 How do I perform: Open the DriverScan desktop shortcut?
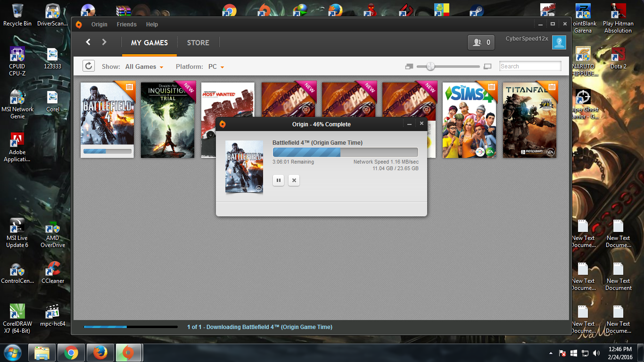52,15
